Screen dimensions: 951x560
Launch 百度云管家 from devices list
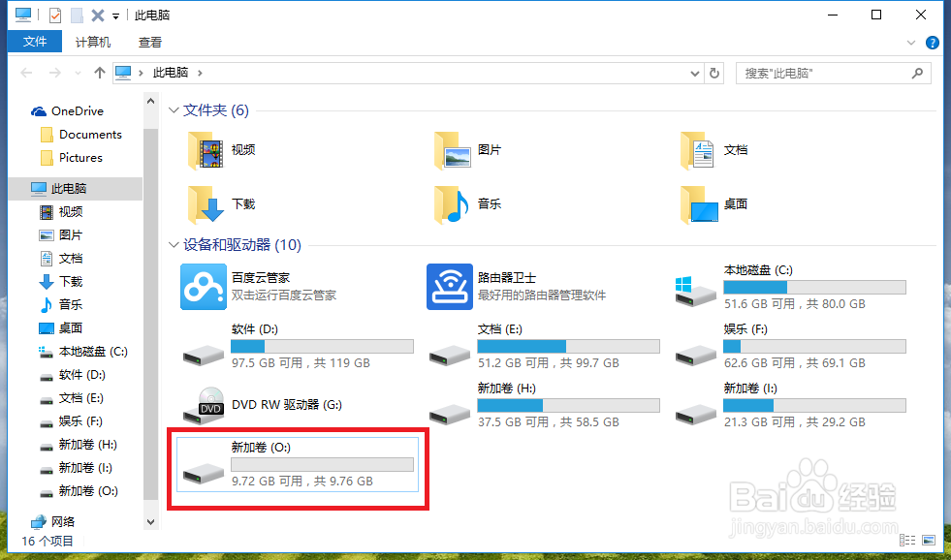pos(260,287)
